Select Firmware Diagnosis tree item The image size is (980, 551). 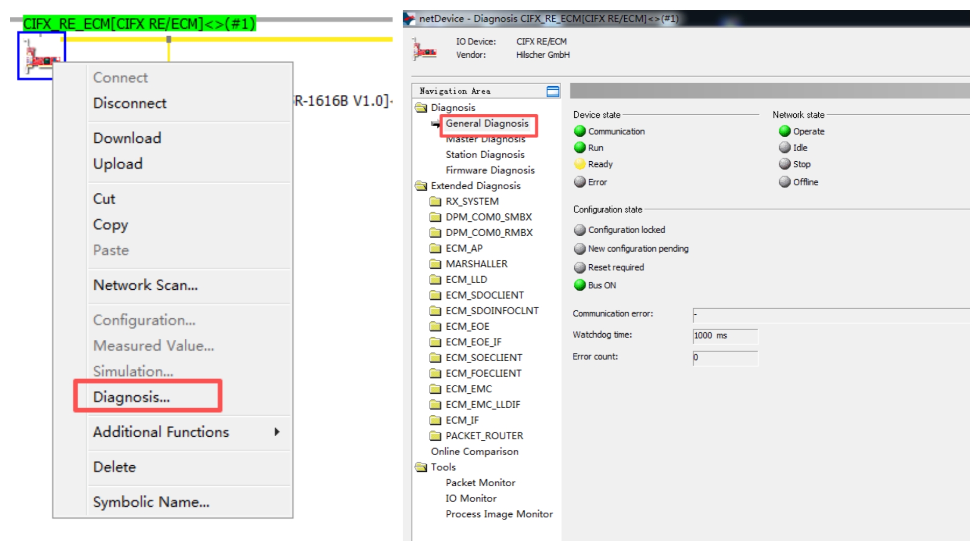click(x=490, y=170)
